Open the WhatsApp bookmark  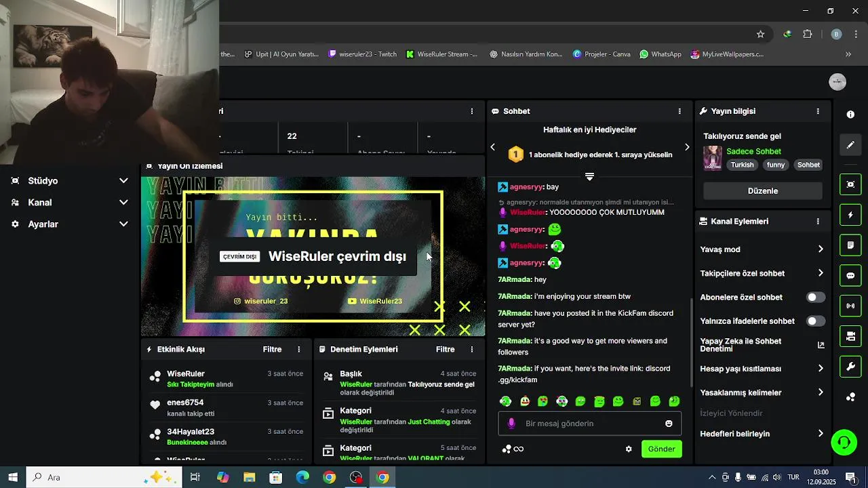660,54
